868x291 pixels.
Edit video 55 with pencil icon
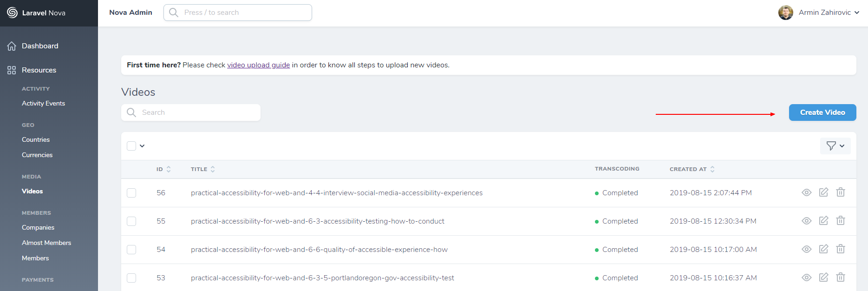point(823,221)
